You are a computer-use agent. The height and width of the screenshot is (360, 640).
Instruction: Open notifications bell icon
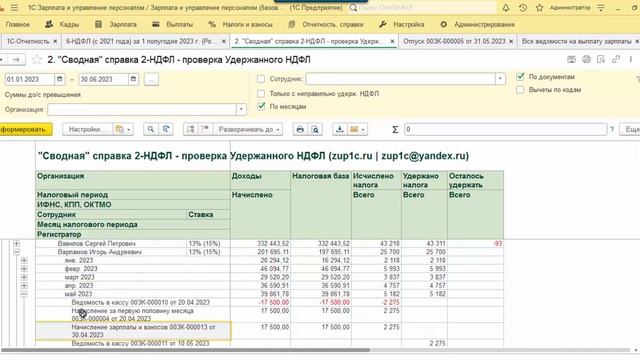pos(506,8)
